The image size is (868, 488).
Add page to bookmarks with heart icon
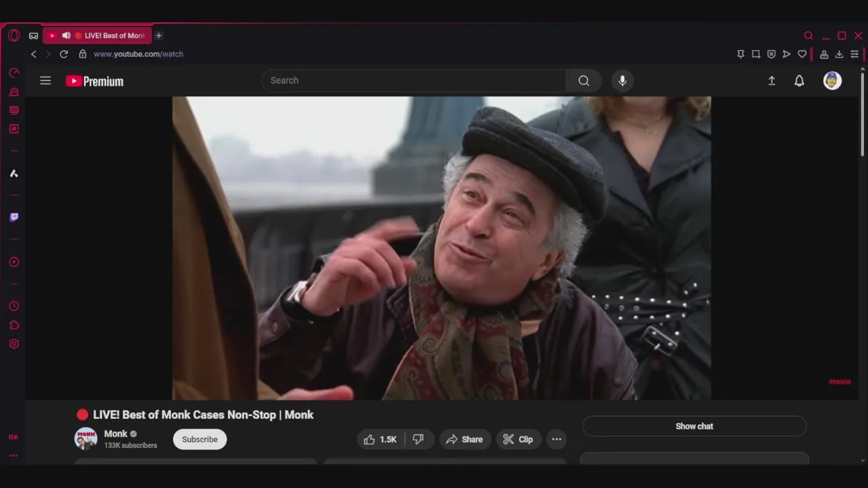click(x=802, y=54)
